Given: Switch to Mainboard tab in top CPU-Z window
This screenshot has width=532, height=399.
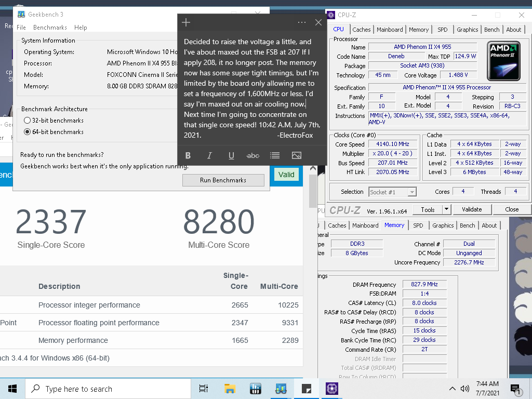Looking at the screenshot, I should [390, 30].
